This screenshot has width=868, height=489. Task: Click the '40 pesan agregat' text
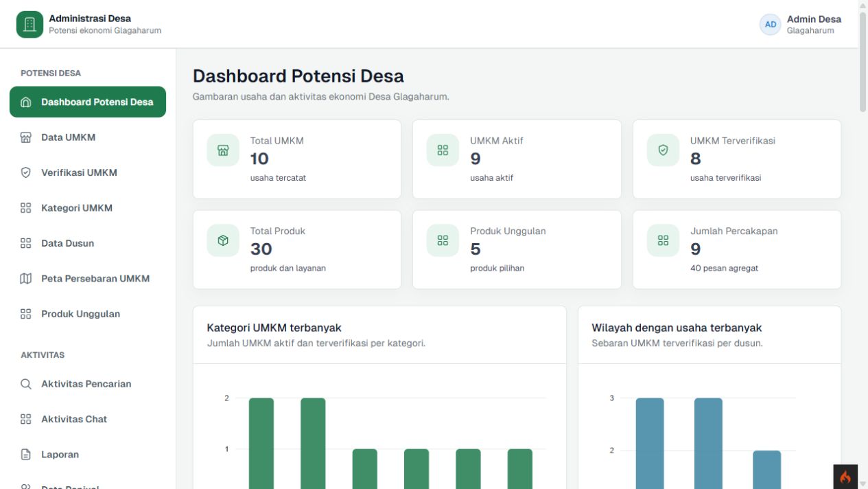pyautogui.click(x=724, y=269)
